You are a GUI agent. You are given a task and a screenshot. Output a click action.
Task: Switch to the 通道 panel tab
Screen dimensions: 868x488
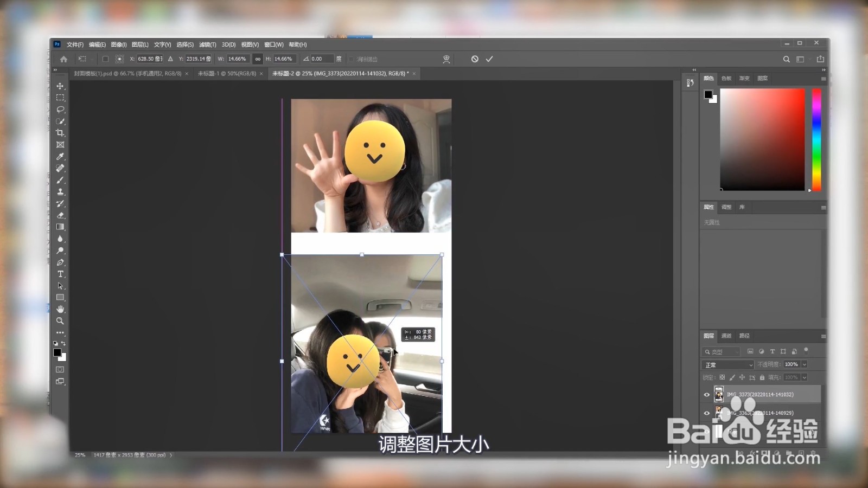(726, 336)
